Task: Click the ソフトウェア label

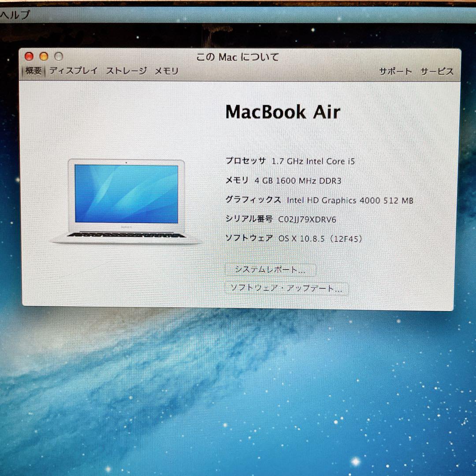Action: point(249,238)
